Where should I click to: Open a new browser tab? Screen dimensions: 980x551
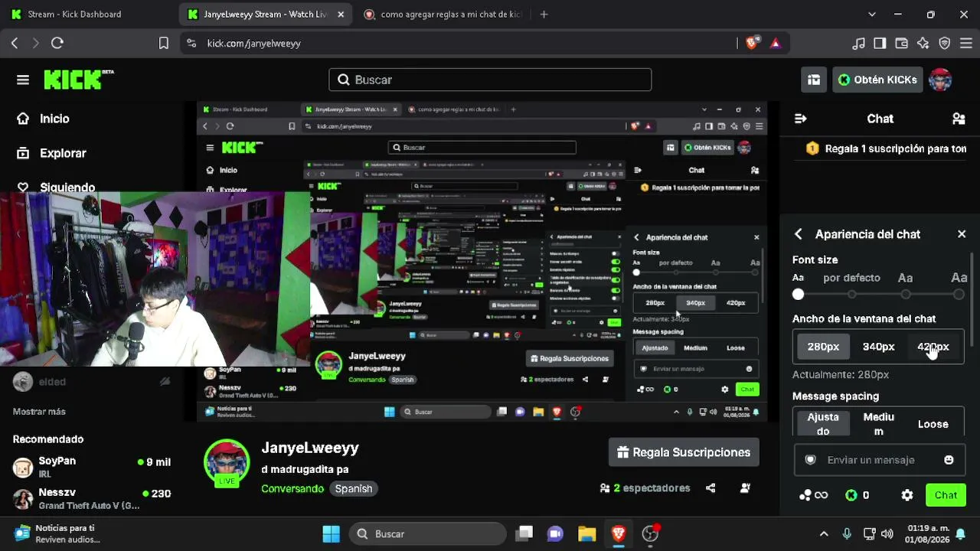[544, 15]
